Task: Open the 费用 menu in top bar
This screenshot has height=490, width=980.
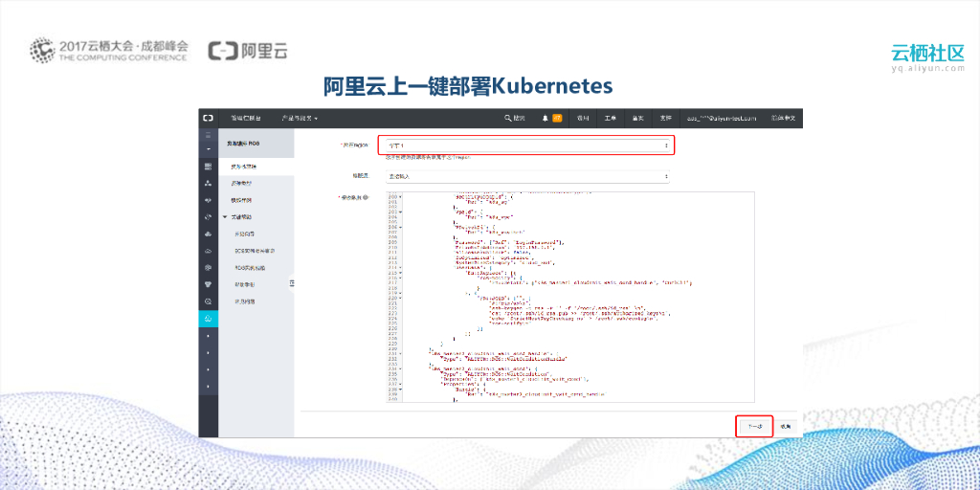Action: 583,118
